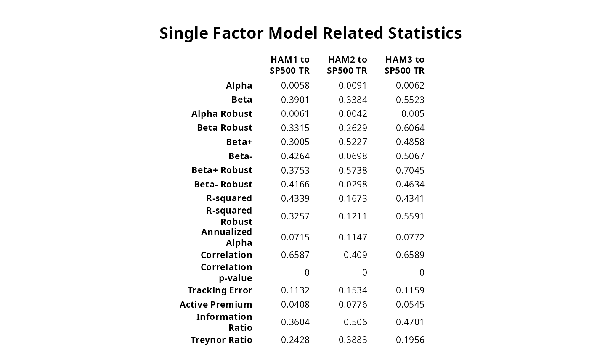
Task: Click the Single Factor Model Related Statistics title
Action: [310, 33]
